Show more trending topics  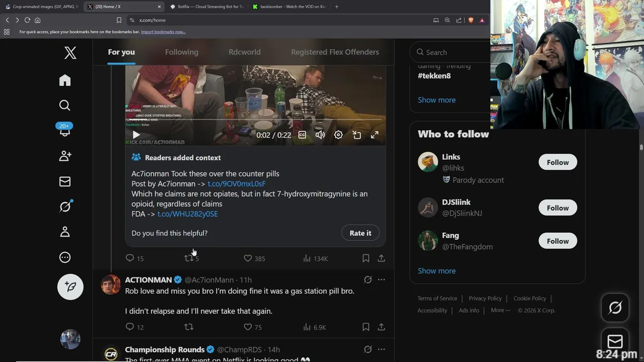click(437, 100)
